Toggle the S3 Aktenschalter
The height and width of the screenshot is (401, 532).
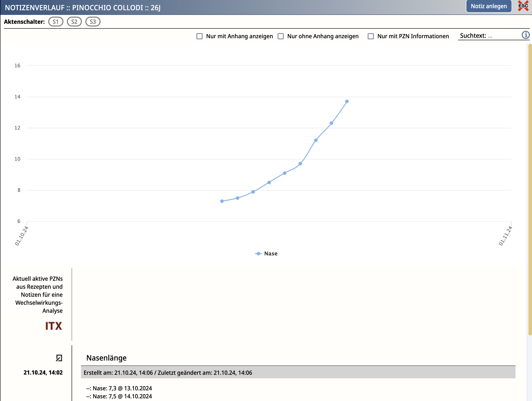pos(93,22)
